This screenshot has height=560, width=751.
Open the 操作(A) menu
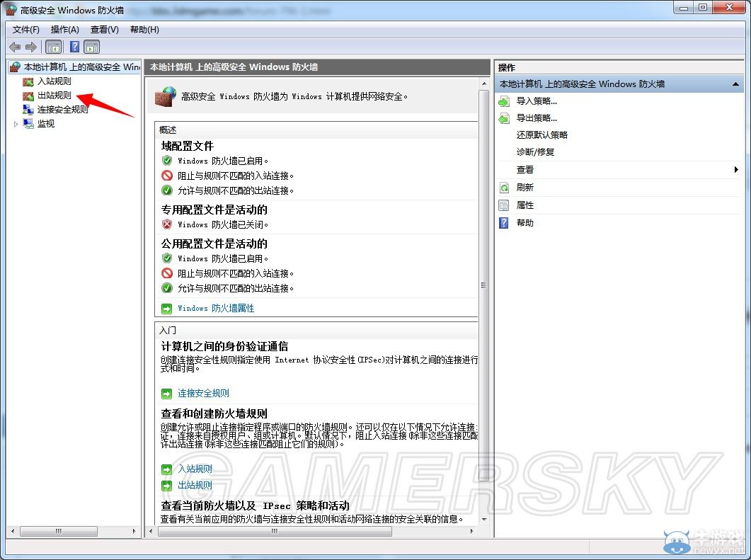tap(64, 30)
